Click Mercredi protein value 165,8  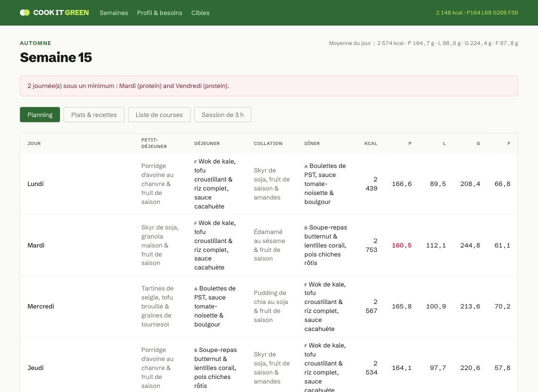[402, 306]
